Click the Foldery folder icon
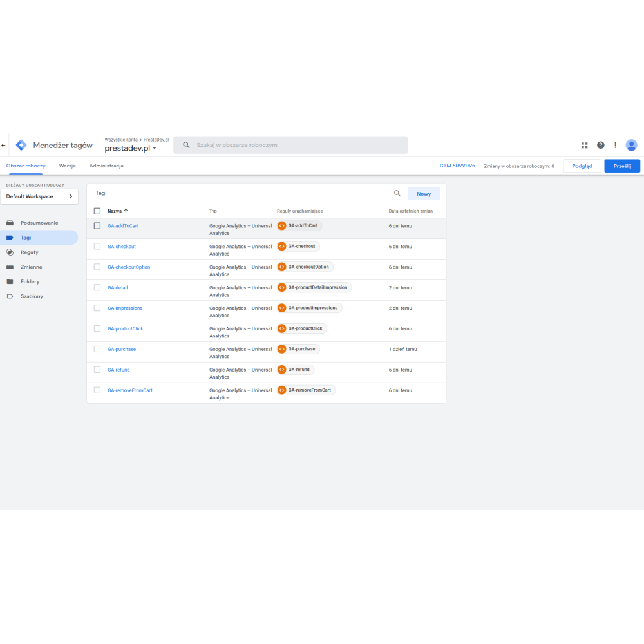The height and width of the screenshot is (644, 644). tap(10, 282)
